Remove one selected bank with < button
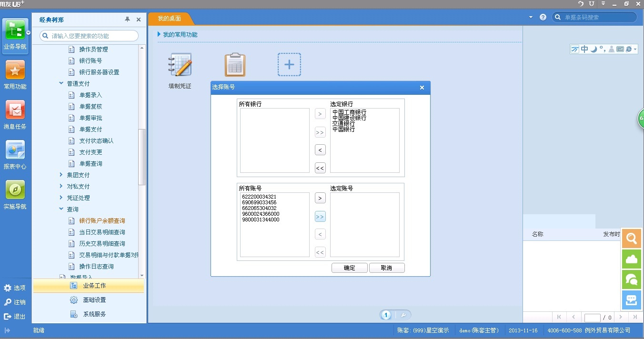Viewport: 644px width, 339px height. coord(320,150)
